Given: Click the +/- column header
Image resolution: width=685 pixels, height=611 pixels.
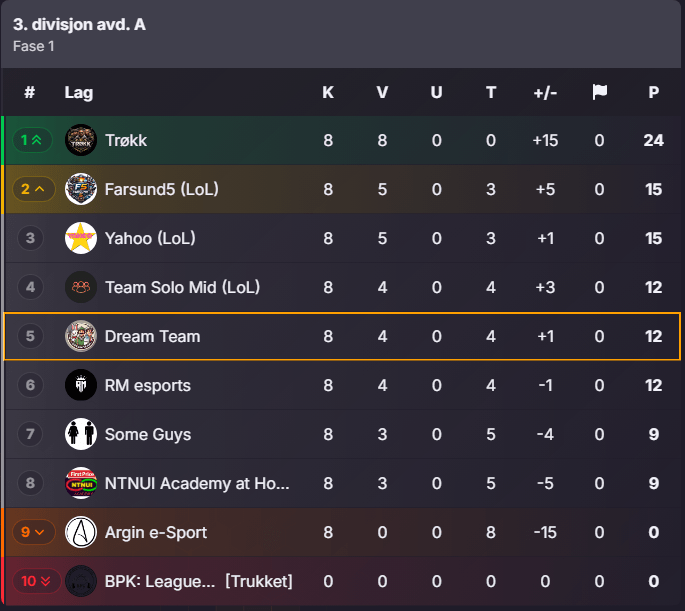Looking at the screenshot, I should pyautogui.click(x=545, y=93).
